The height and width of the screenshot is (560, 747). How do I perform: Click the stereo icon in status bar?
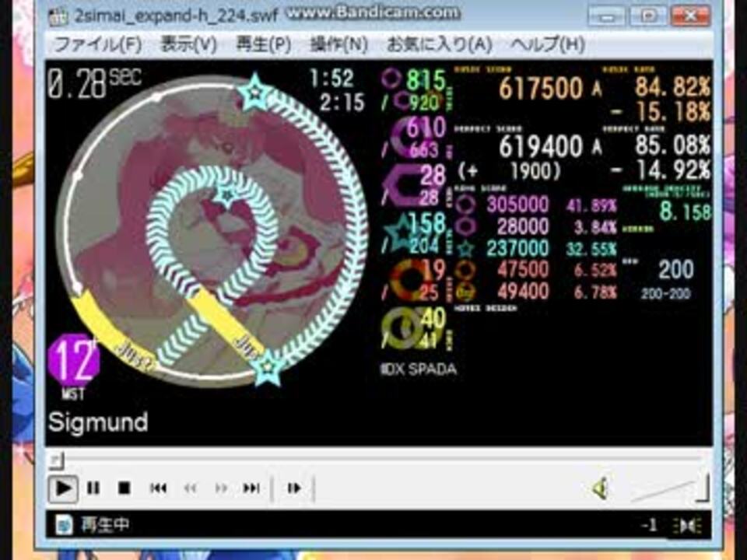687,526
